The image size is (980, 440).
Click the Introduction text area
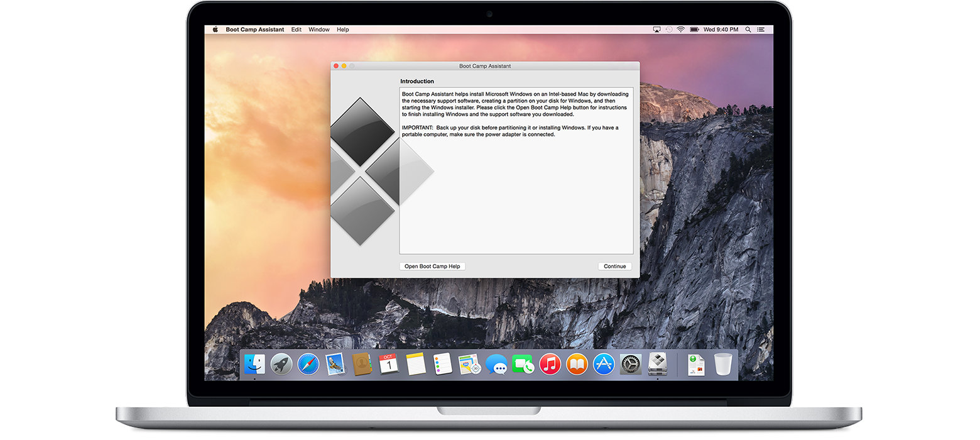point(516,189)
